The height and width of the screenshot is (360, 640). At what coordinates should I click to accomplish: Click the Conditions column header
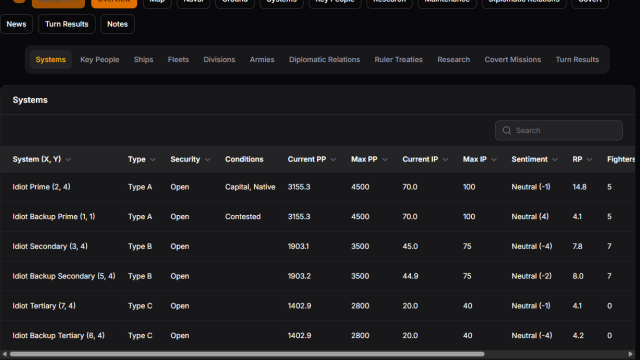coord(244,160)
